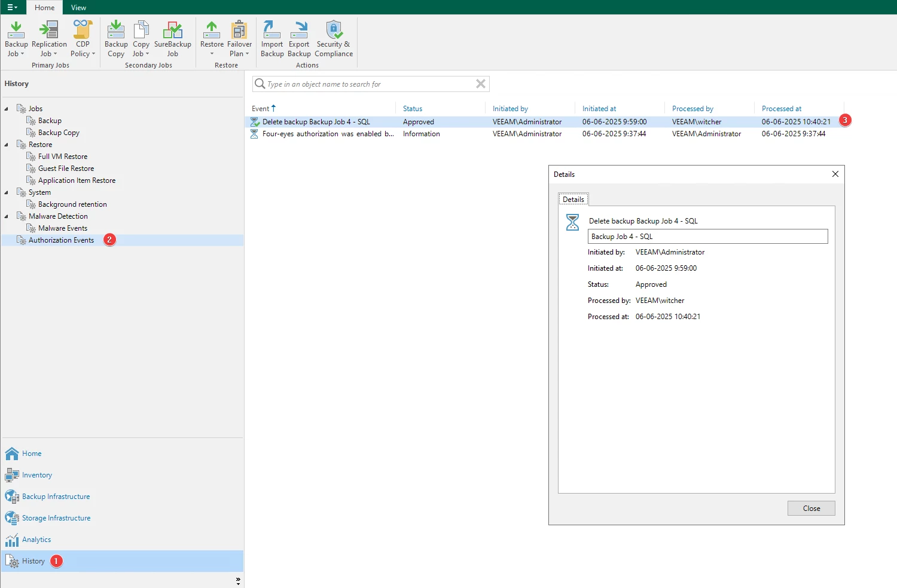Collapse the Malware Detection tree node
The image size is (897, 588).
coord(7,216)
